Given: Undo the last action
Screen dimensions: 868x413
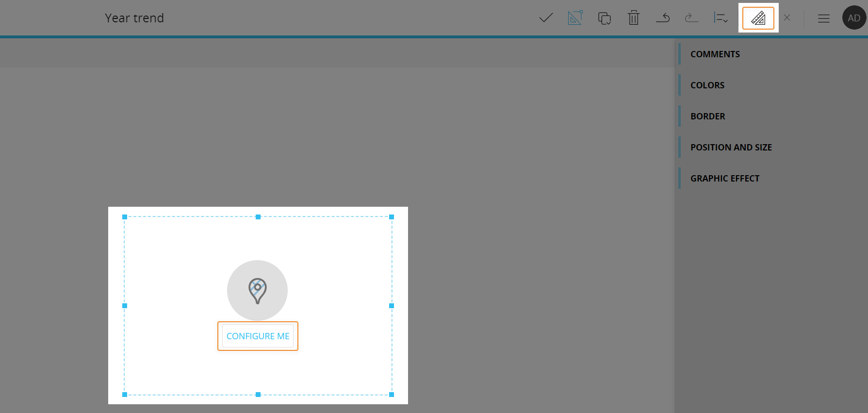Looking at the screenshot, I should click(663, 18).
